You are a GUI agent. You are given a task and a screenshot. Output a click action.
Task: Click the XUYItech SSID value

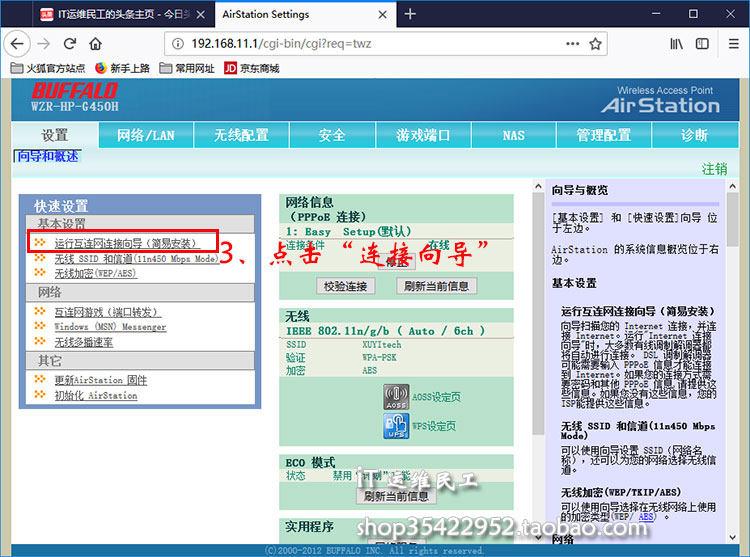[382, 345]
